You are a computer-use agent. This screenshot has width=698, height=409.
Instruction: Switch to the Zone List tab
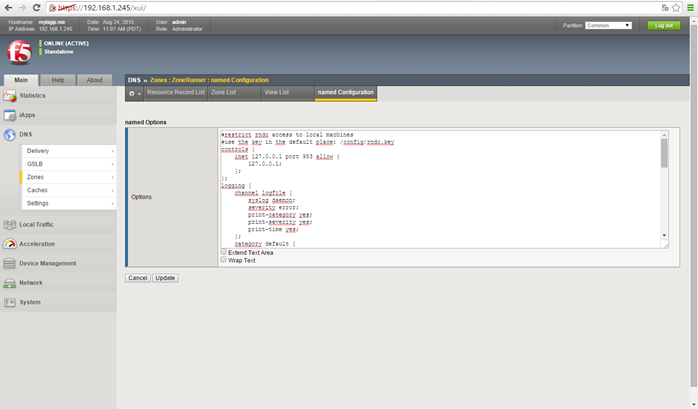pyautogui.click(x=223, y=92)
